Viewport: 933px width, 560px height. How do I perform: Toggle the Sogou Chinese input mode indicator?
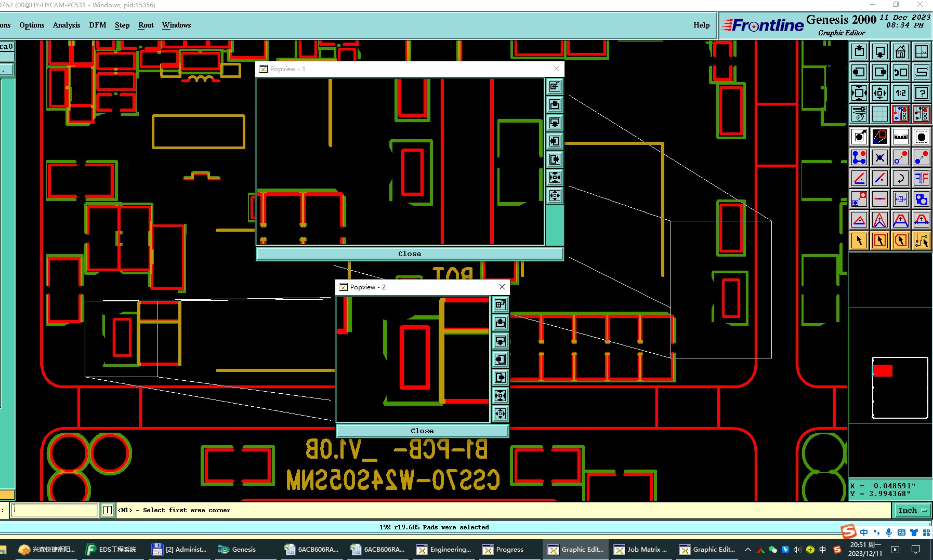click(x=863, y=532)
